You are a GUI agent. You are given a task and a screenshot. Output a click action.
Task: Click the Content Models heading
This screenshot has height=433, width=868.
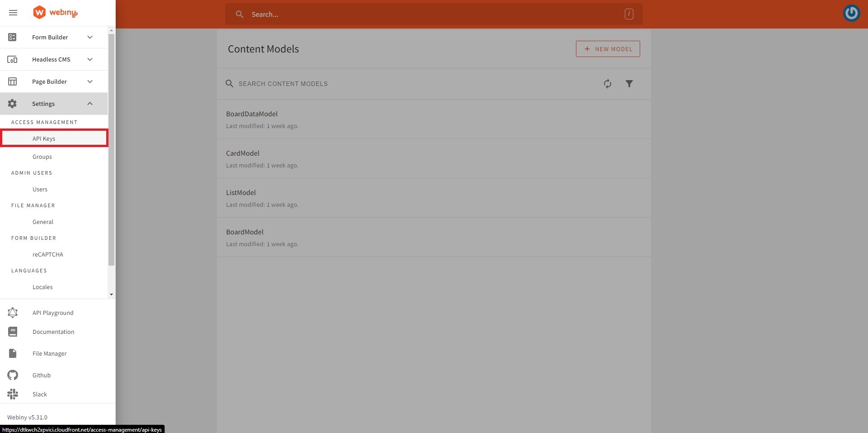point(264,49)
